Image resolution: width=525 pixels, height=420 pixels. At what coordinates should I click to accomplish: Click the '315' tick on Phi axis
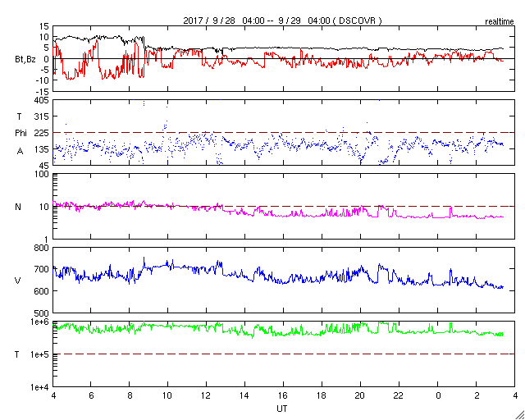pyautogui.click(x=42, y=116)
